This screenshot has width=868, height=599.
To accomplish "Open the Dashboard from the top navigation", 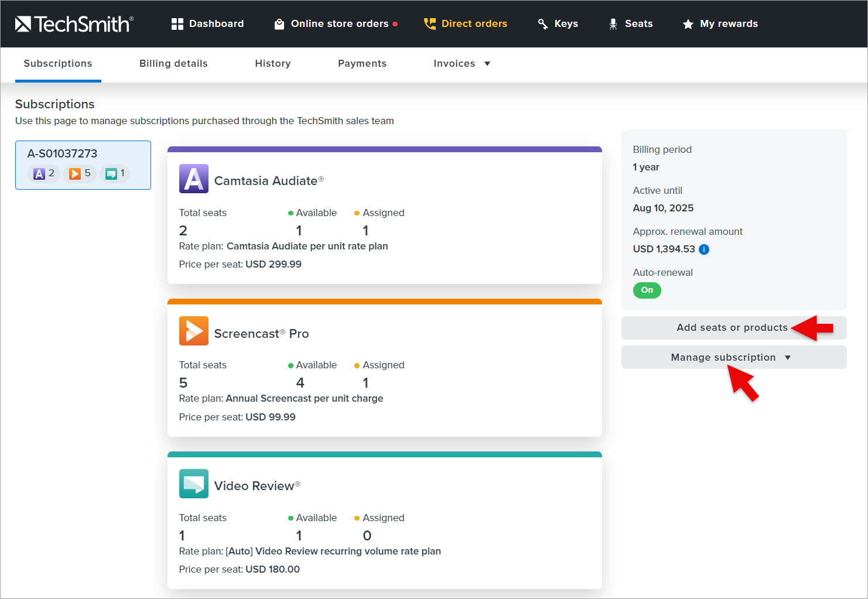I will click(x=207, y=24).
